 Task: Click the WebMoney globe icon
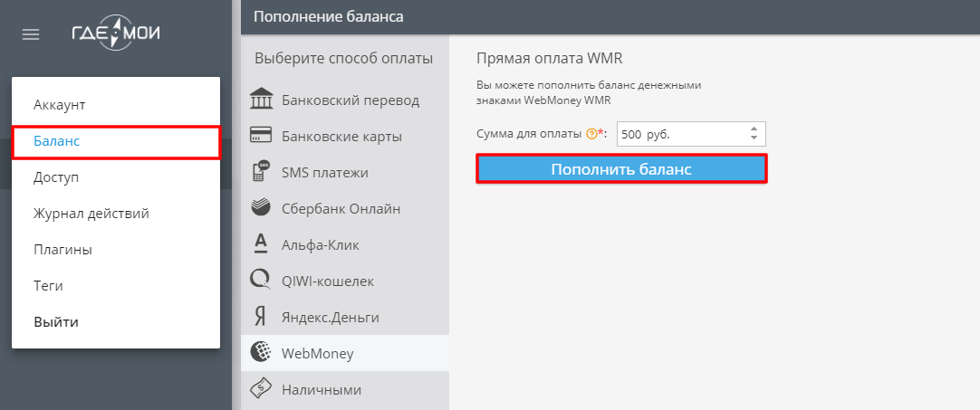tap(261, 353)
